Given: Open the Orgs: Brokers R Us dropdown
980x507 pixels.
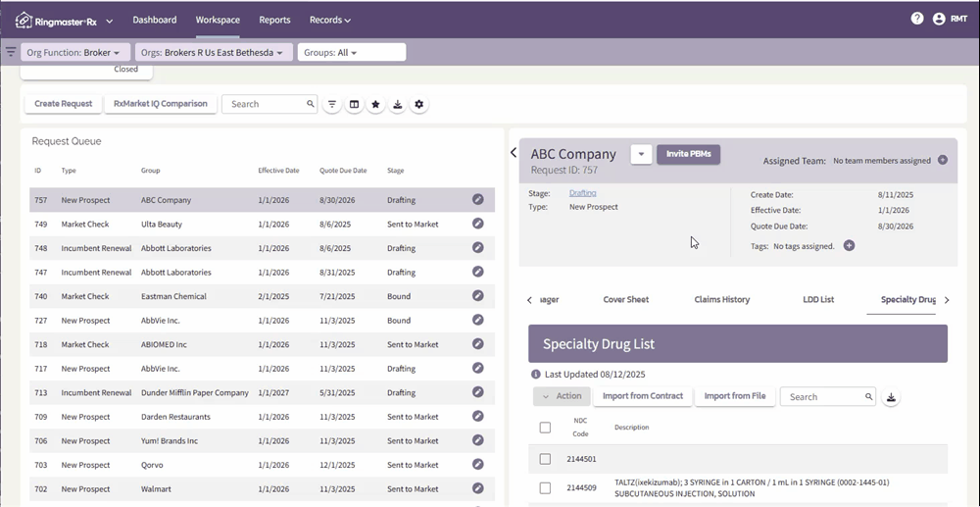Looking at the screenshot, I should coord(213,53).
